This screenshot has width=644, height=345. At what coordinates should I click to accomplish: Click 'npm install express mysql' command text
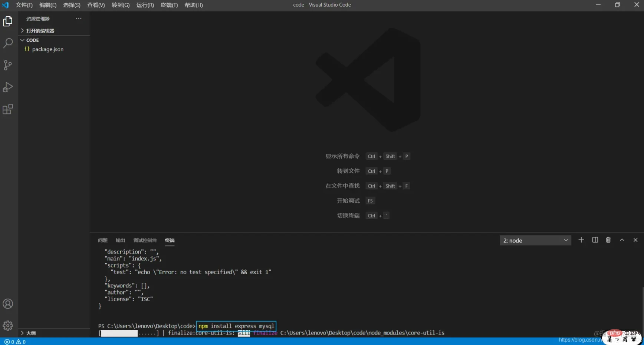pyautogui.click(x=236, y=326)
